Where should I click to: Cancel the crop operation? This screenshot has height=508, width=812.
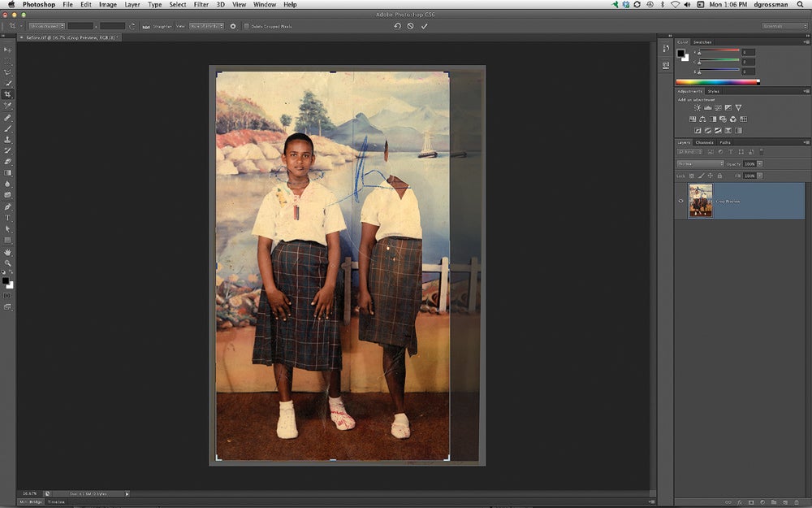(x=411, y=26)
